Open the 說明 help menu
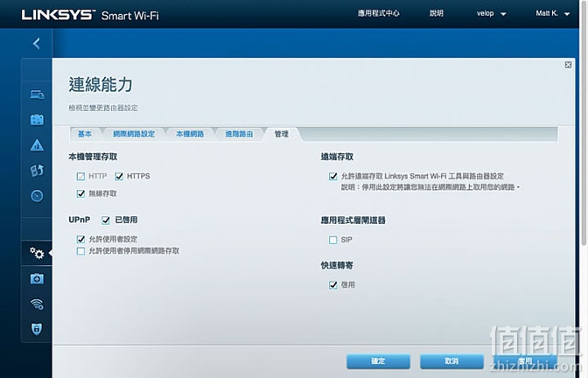This screenshot has height=378, width=588. (437, 13)
